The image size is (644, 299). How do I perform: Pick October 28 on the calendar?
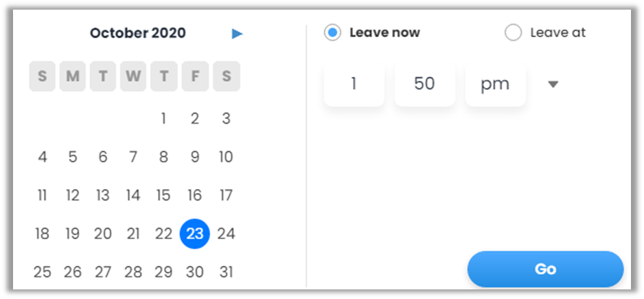[x=133, y=272]
